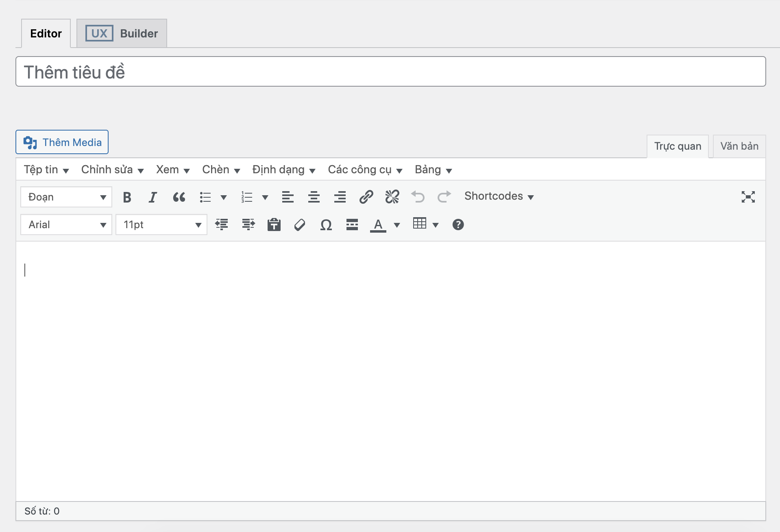Click the remove link icon
Image resolution: width=780 pixels, height=532 pixels.
[x=392, y=197]
